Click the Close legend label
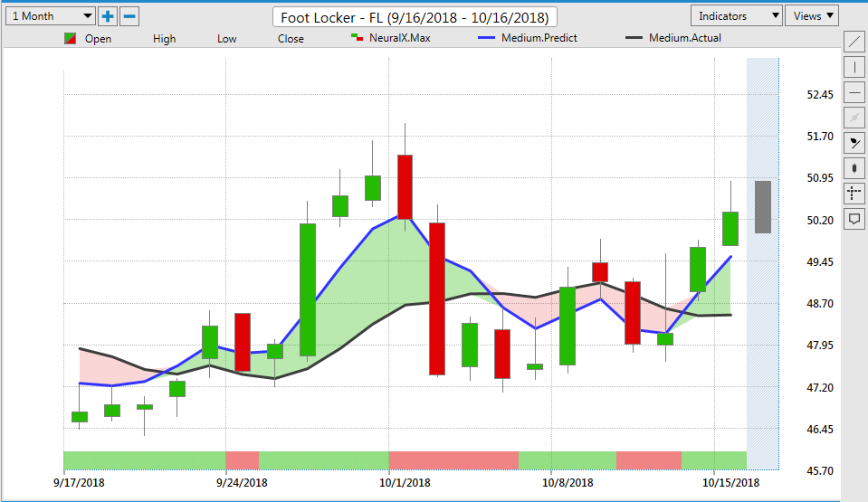The height and width of the screenshot is (502, 868). [x=291, y=39]
